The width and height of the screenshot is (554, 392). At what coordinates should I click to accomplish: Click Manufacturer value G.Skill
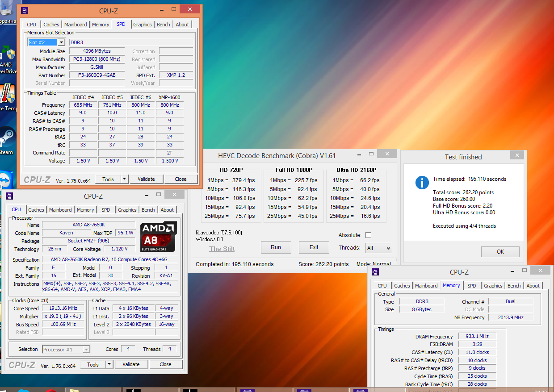(x=97, y=67)
